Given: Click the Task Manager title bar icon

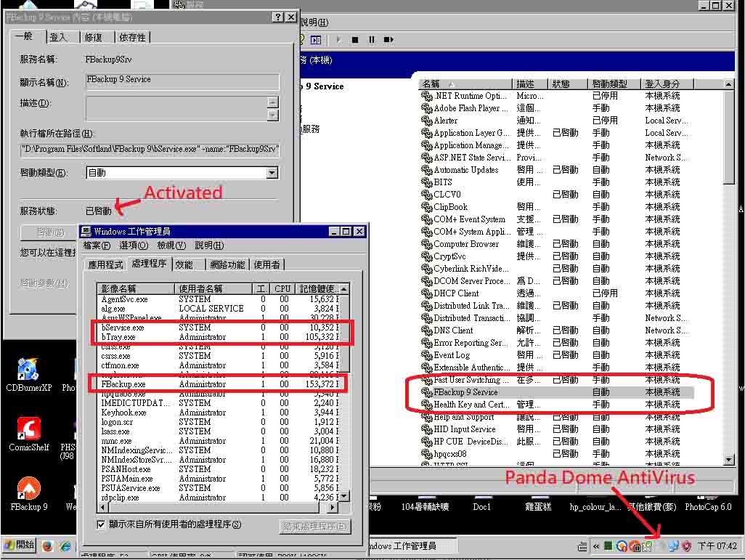Looking at the screenshot, I should (86, 232).
